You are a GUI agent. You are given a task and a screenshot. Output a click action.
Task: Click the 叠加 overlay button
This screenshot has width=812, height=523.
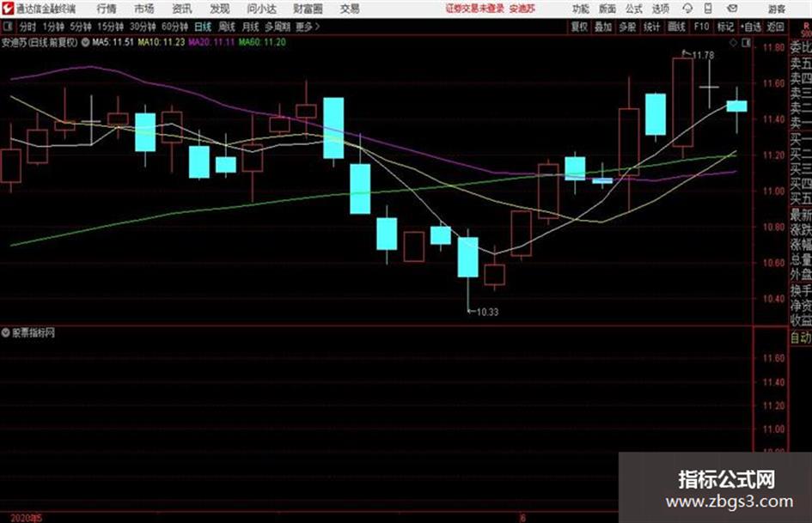pos(603,27)
